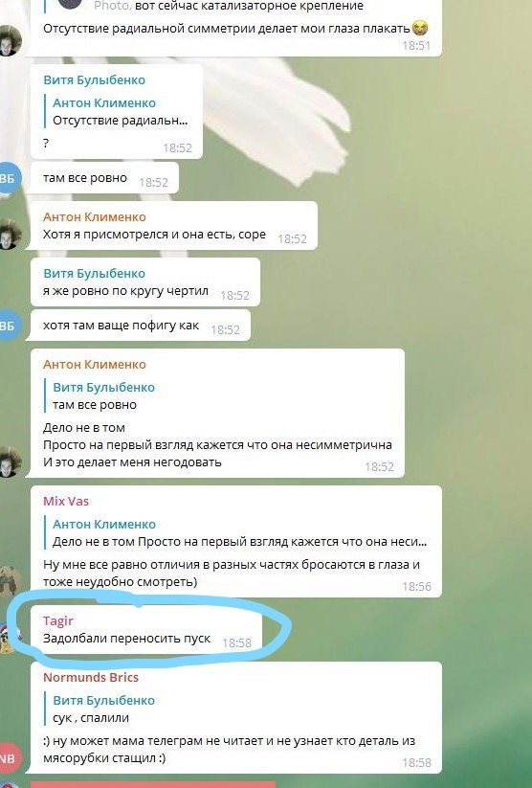The image size is (532, 788).
Task: Jump to quoted reply "сук , спалили"
Action: click(100, 709)
